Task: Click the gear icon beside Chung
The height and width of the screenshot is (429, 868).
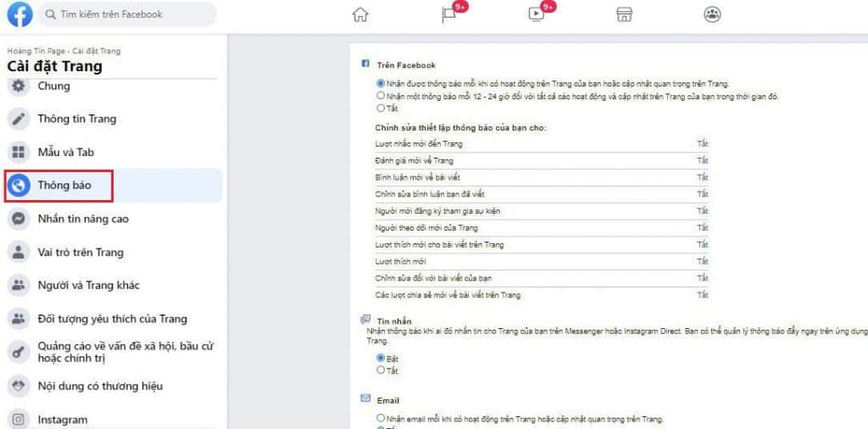Action: pos(18,86)
